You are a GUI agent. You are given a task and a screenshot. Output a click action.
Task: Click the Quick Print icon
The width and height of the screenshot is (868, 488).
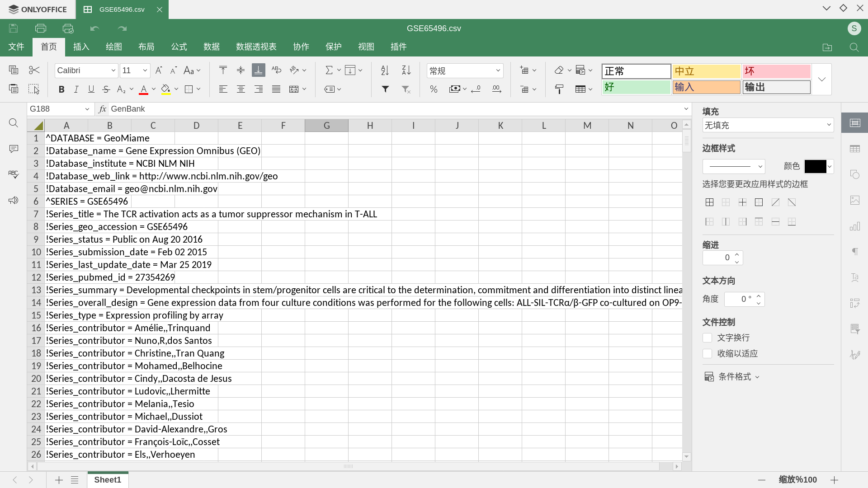coord(68,28)
